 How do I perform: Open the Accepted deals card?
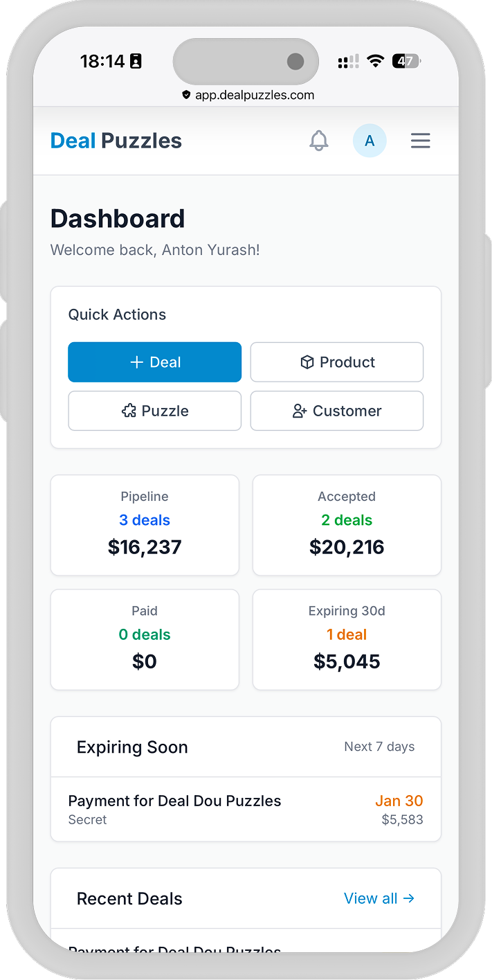pos(347,525)
